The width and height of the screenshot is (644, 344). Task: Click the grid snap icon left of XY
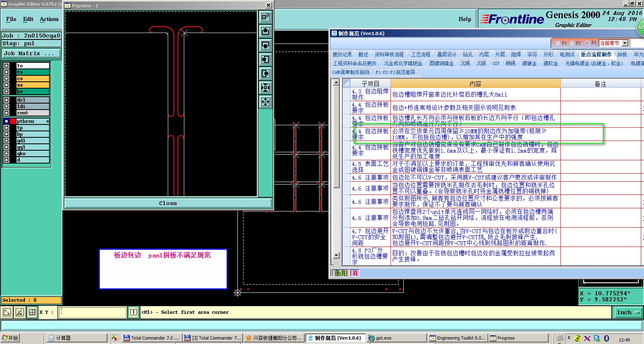(32, 312)
